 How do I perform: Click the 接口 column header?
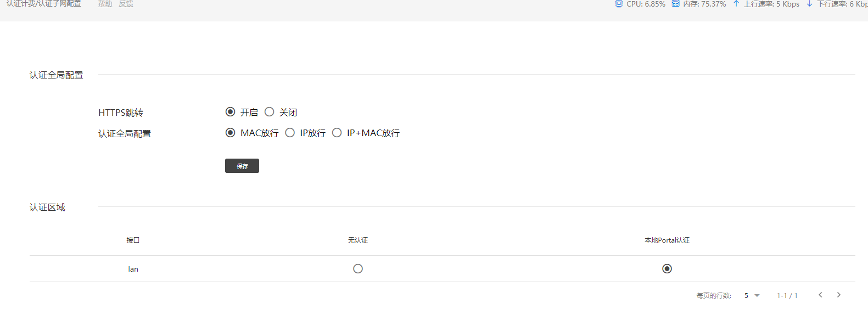(133, 240)
